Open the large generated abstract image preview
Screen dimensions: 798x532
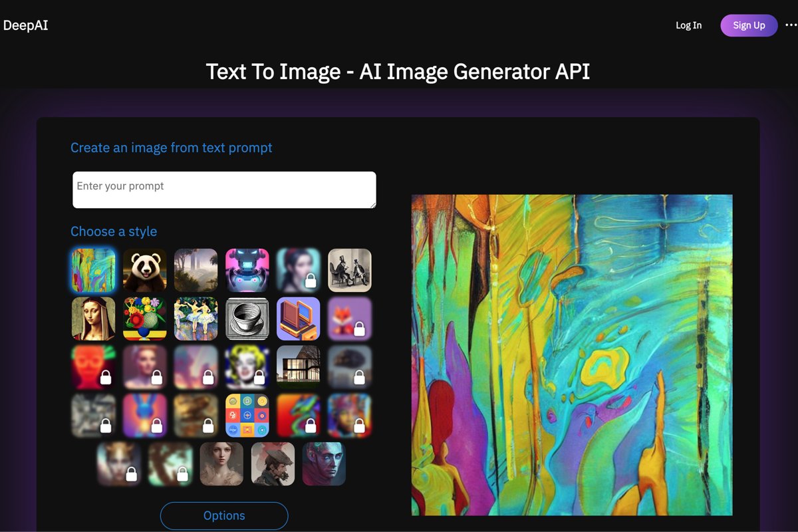tap(572, 355)
